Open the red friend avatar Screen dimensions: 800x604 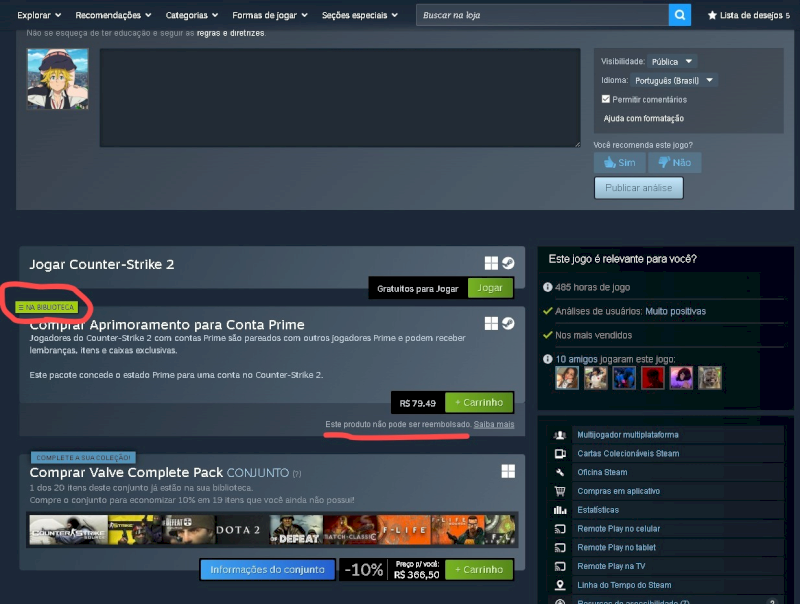coord(653,378)
